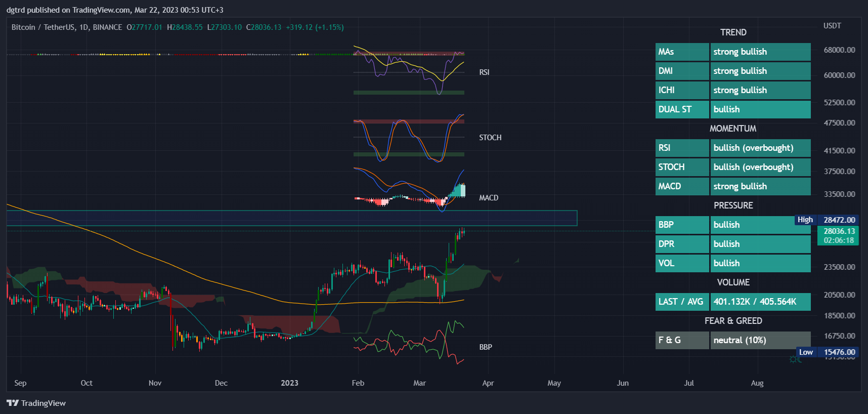Click the F & G label cell
The image size is (868, 414).
(682, 340)
